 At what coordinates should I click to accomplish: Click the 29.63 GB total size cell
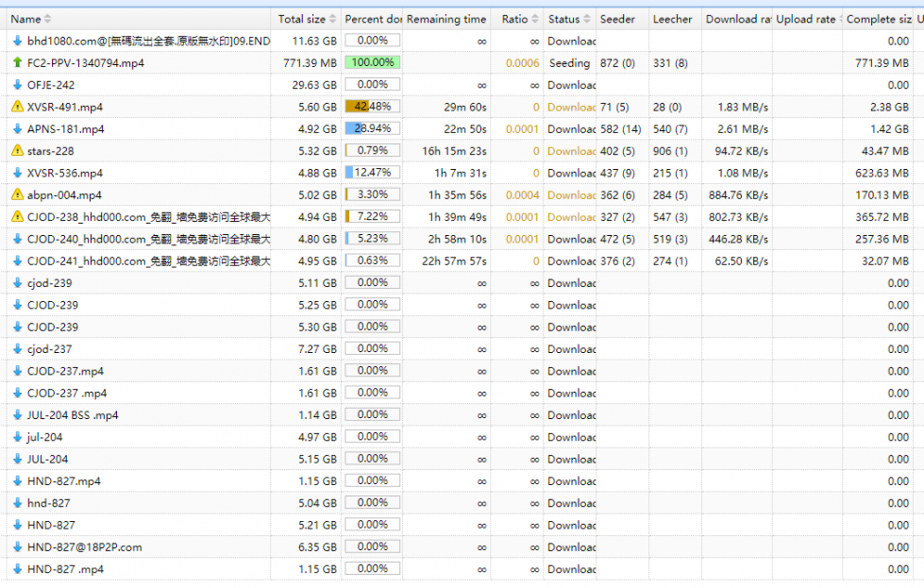[314, 85]
